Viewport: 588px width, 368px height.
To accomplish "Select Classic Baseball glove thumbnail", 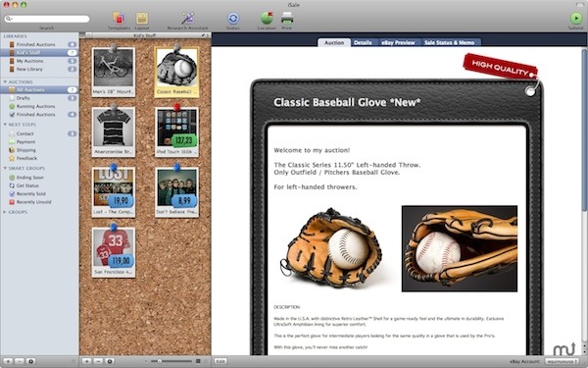I will click(176, 72).
